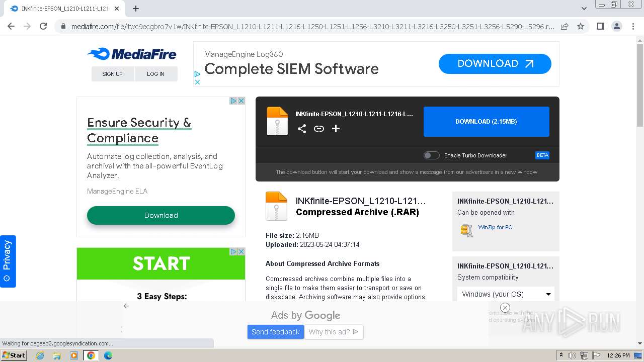Close the START sidebar ad

pyautogui.click(x=241, y=251)
